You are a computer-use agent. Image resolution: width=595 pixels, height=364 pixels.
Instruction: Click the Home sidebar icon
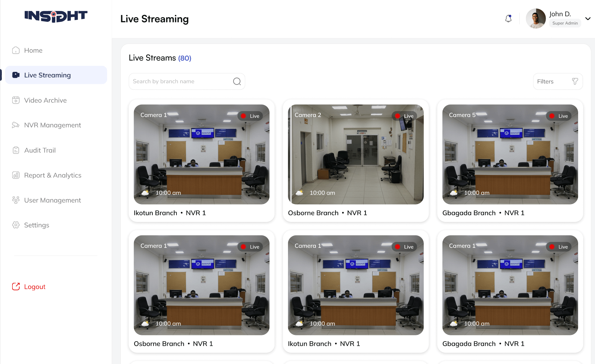[x=16, y=50]
